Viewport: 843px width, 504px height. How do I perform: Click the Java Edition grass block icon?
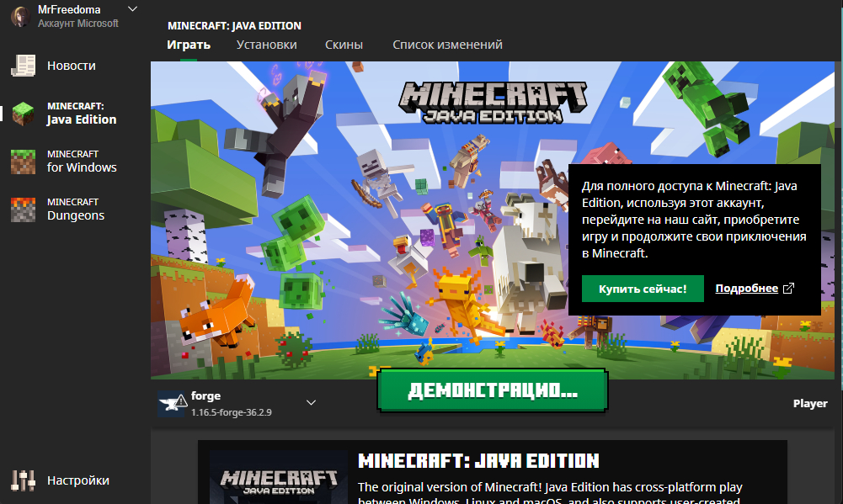23,114
